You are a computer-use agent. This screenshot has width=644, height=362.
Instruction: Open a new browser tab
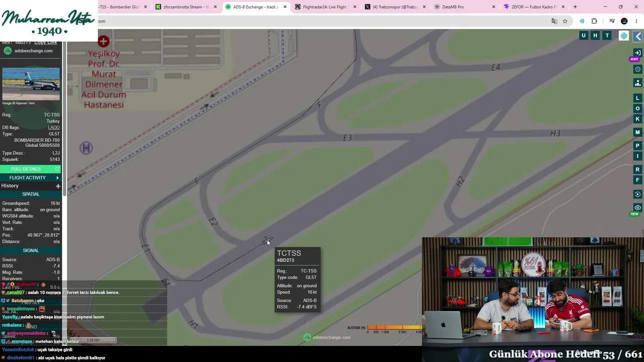pyautogui.click(x=575, y=7)
